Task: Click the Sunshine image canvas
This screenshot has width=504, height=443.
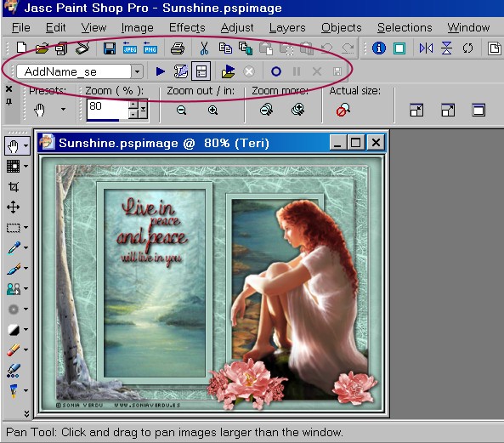Action: 212,285
